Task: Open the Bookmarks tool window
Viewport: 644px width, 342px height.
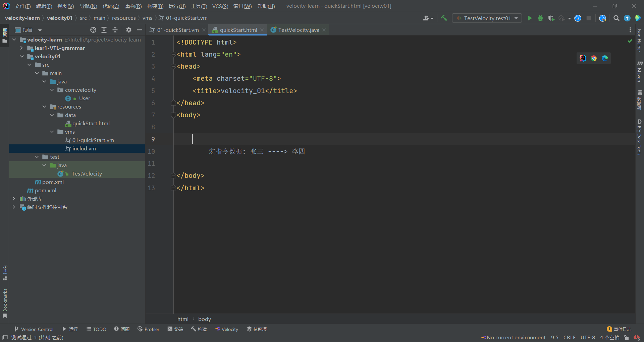Action: [5, 303]
